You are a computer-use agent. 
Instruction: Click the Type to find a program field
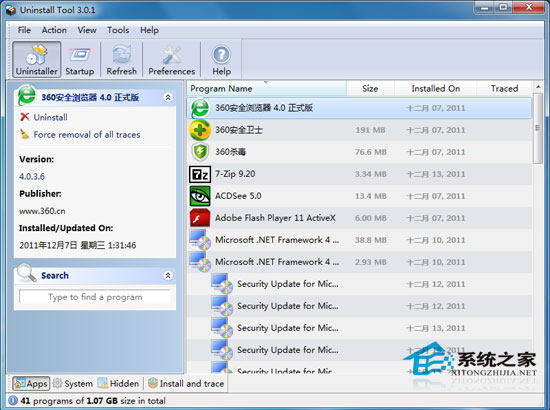95,297
